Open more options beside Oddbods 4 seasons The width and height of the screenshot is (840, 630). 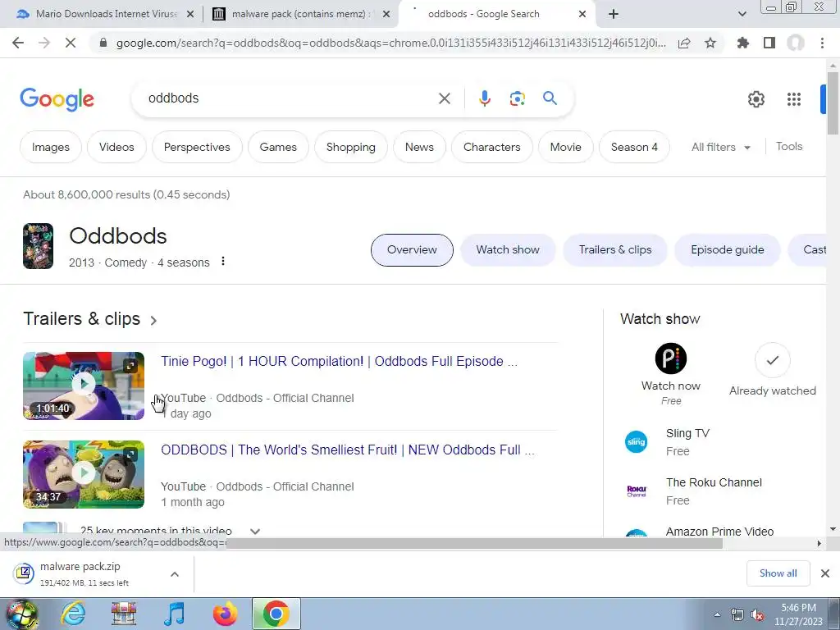tap(223, 262)
